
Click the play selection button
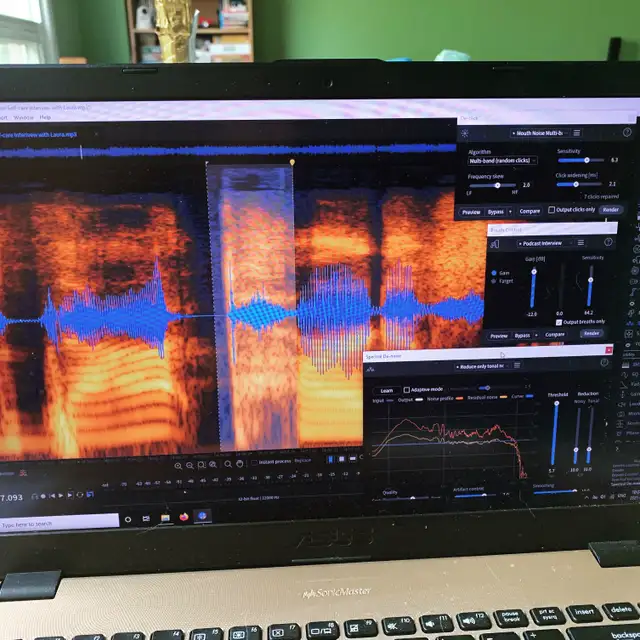pyautogui.click(x=70, y=495)
